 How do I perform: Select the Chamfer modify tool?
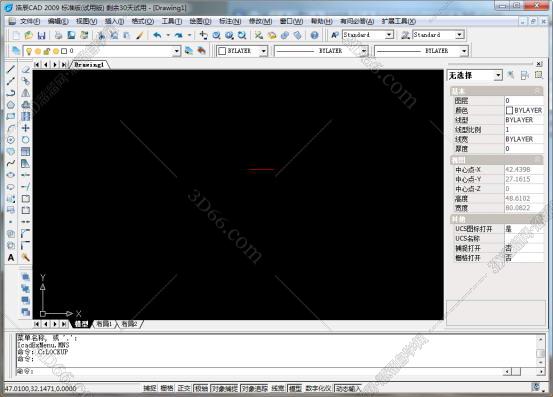coord(25,233)
